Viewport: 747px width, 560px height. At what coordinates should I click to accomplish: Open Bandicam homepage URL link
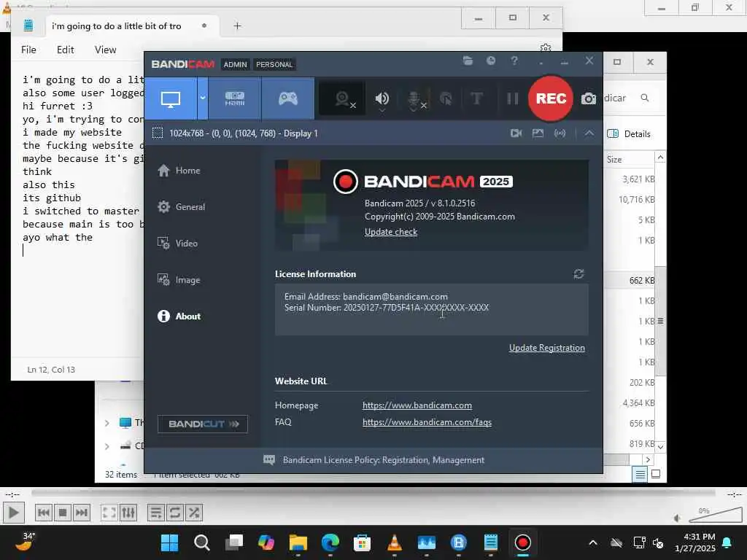[x=417, y=405]
